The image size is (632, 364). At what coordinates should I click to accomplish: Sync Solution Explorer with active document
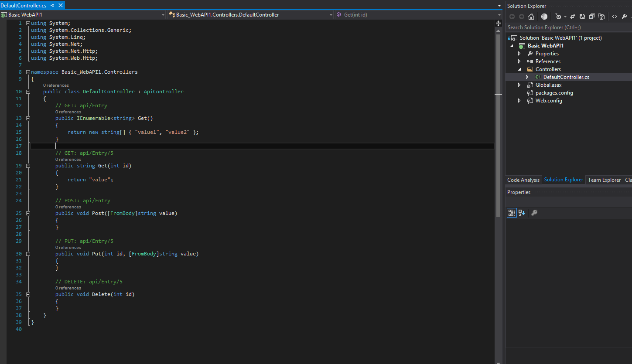click(x=574, y=17)
